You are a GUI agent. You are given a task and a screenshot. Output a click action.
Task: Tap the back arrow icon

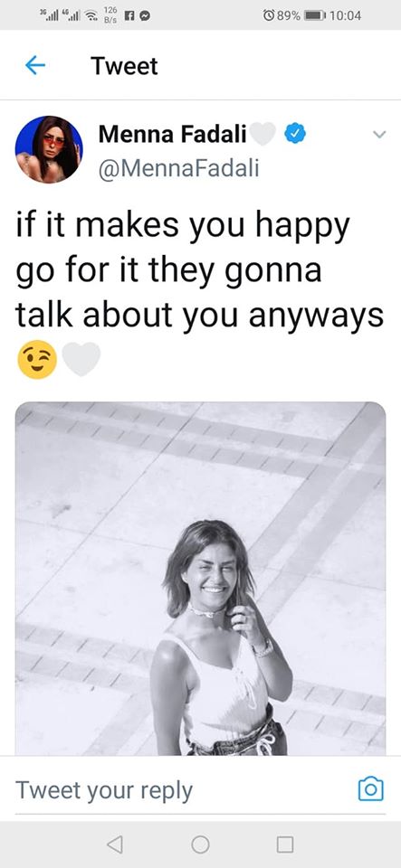click(35, 66)
